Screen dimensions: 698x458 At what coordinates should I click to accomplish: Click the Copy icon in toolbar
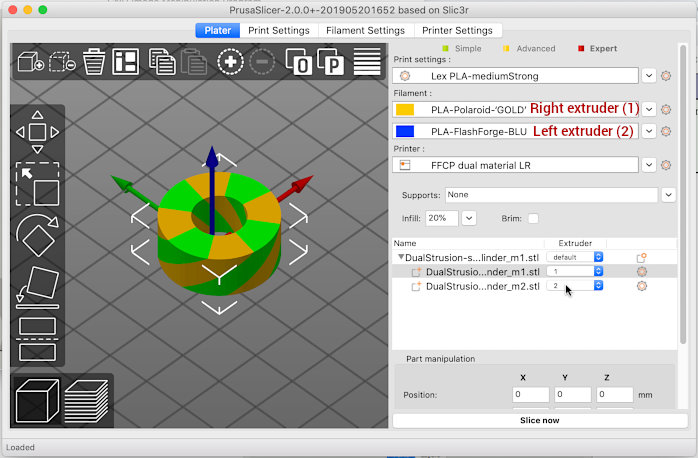tap(162, 62)
